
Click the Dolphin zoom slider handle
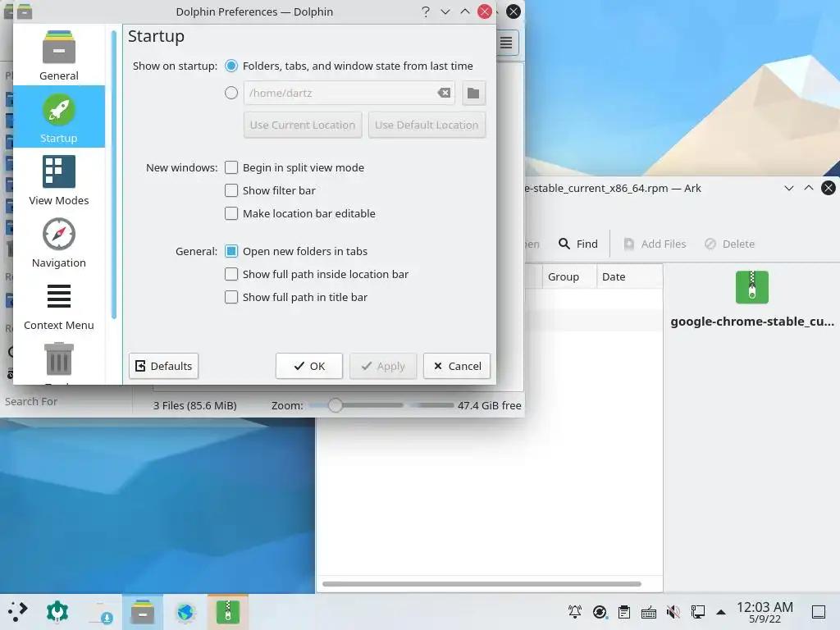coord(336,405)
